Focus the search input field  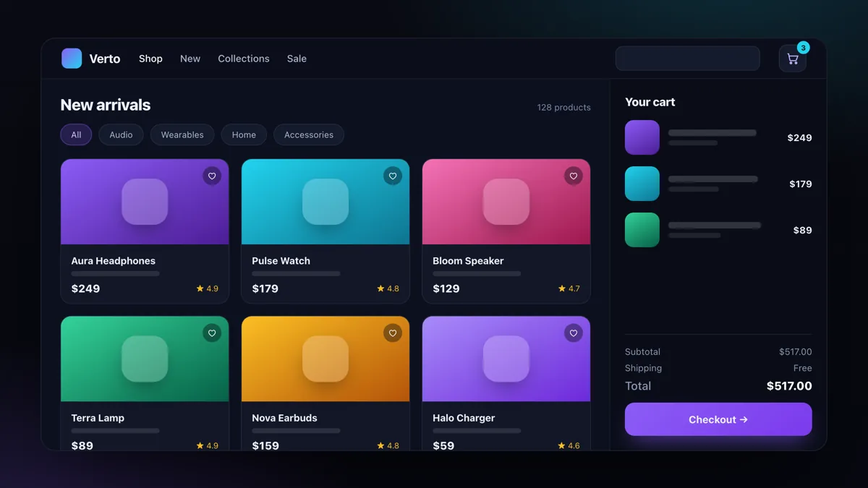[687, 59]
